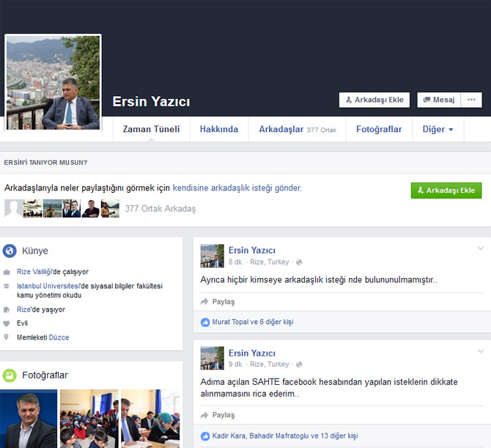The width and height of the screenshot is (491, 448).
Task: Click the heart icon beside Evli
Action: [7, 323]
